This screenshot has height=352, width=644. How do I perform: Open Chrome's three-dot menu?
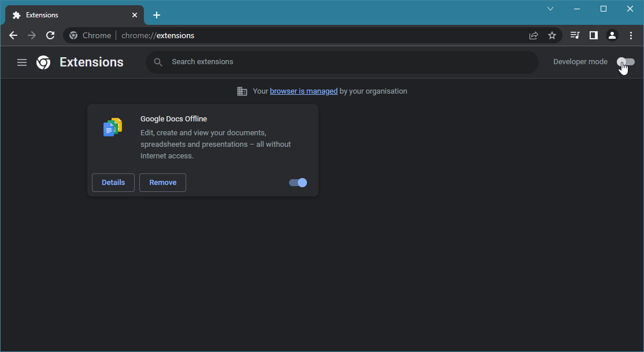click(x=631, y=35)
